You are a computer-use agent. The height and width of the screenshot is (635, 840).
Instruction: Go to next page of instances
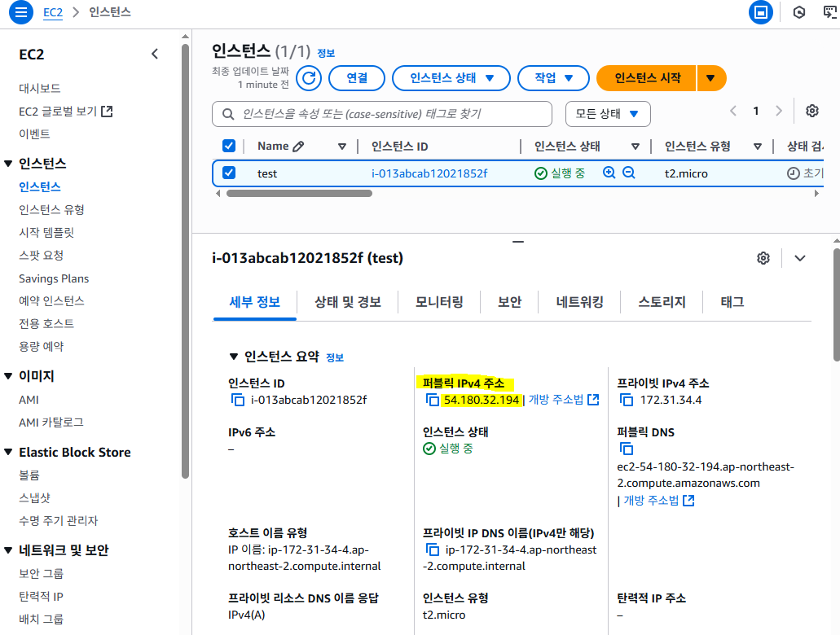[x=779, y=111]
